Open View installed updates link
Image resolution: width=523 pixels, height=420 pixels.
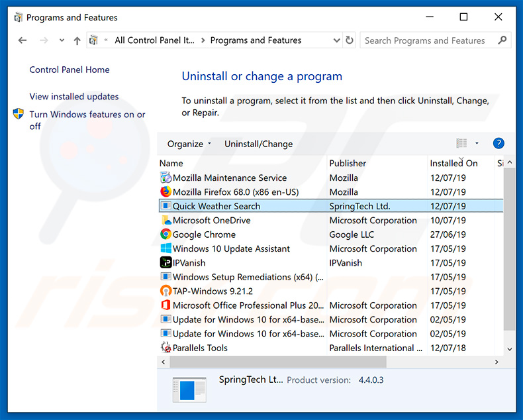[x=74, y=97]
